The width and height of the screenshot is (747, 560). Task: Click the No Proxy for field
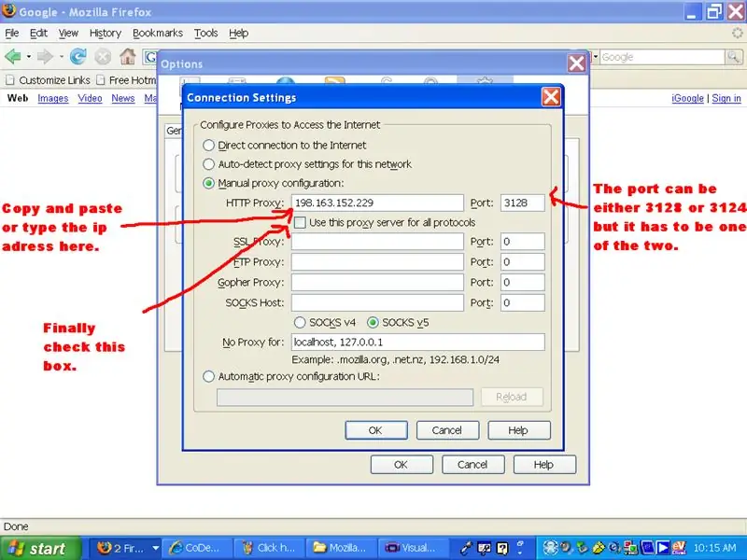(x=417, y=342)
